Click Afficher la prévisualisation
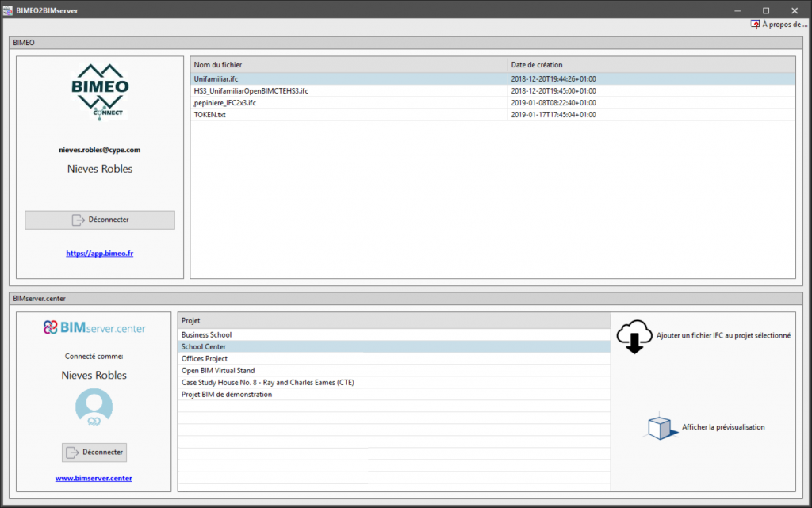This screenshot has width=812, height=508. coord(723,427)
